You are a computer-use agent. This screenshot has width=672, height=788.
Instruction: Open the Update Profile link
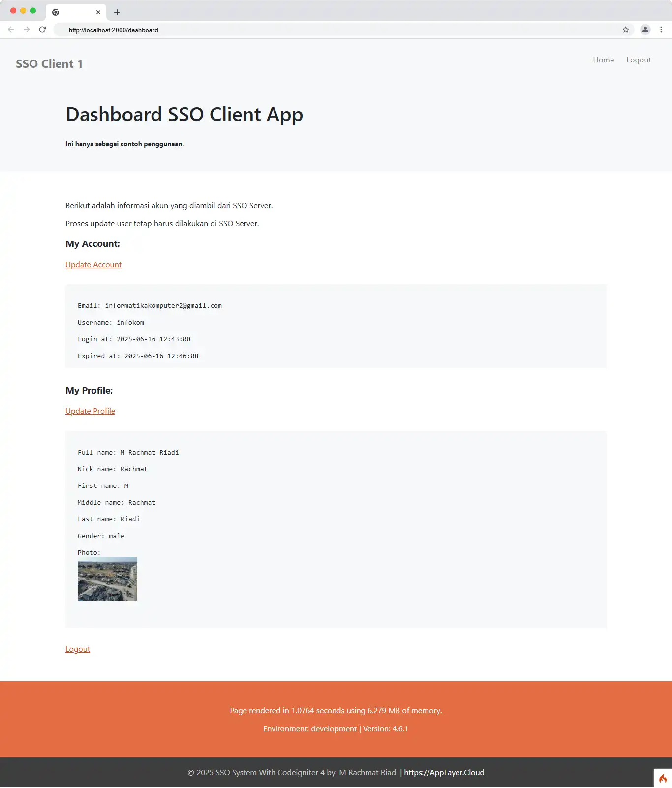90,411
